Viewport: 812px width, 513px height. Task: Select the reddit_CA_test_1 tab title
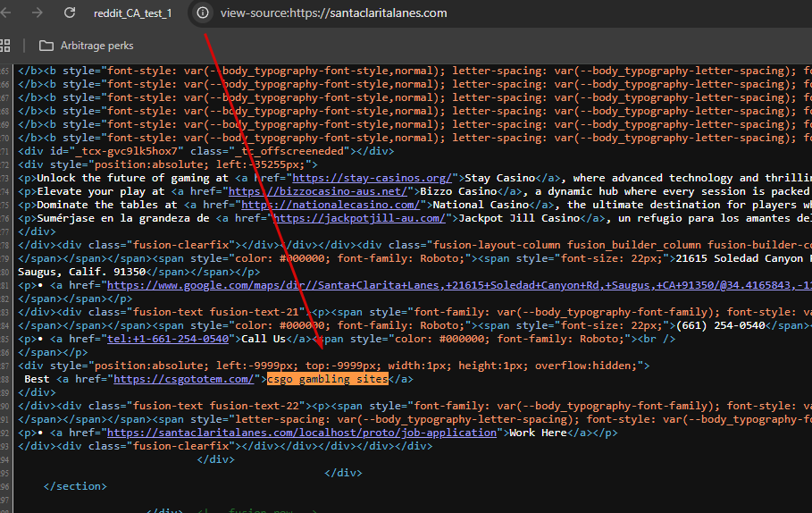[x=132, y=13]
